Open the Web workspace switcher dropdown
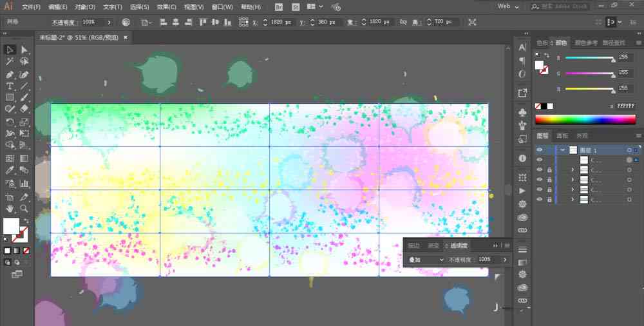The height and width of the screenshot is (326, 644). (x=508, y=6)
